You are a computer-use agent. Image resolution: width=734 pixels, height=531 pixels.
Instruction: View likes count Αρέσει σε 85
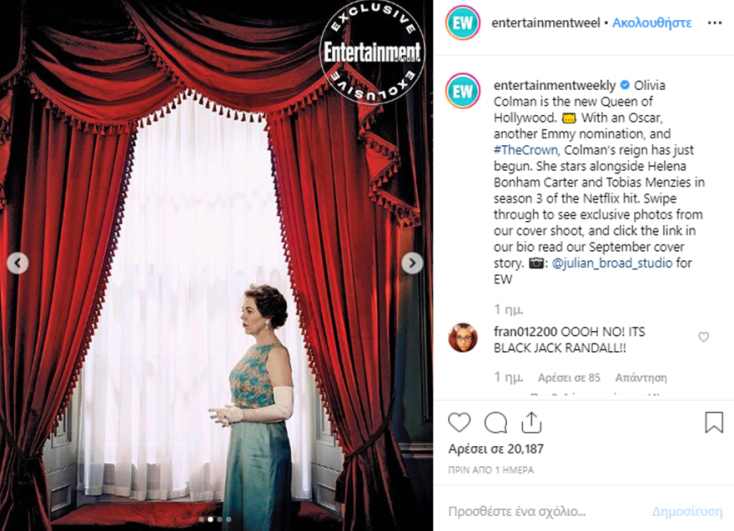(x=569, y=377)
